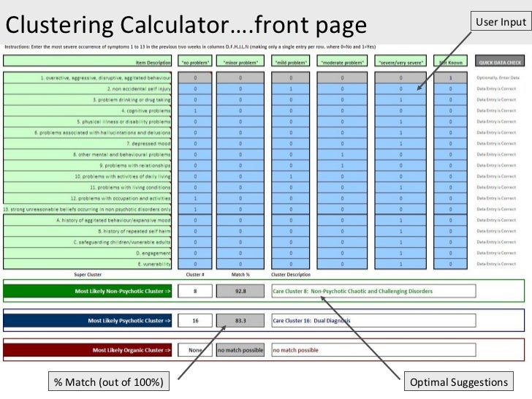The height and width of the screenshot is (399, 532).
Task: Select the '7. depressed mood' item label
Action: coord(88,143)
